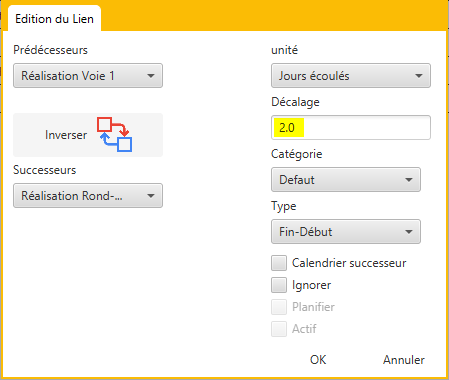Viewport: 449px width, 380px height.
Task: Open the Successeurs combo box showing Réalisation Rond-...
Action: coord(88,196)
